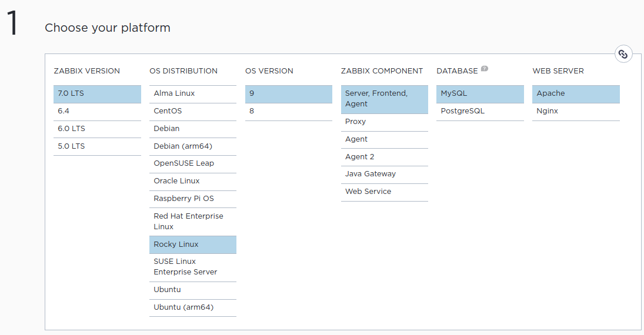The height and width of the screenshot is (335, 644).
Task: Select Rocky Linux distribution
Action: [192, 244]
